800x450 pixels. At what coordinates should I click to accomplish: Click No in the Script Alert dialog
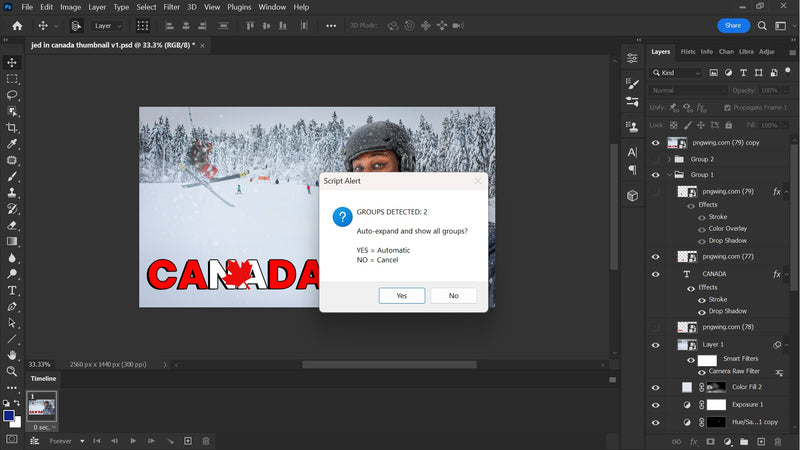click(x=453, y=296)
